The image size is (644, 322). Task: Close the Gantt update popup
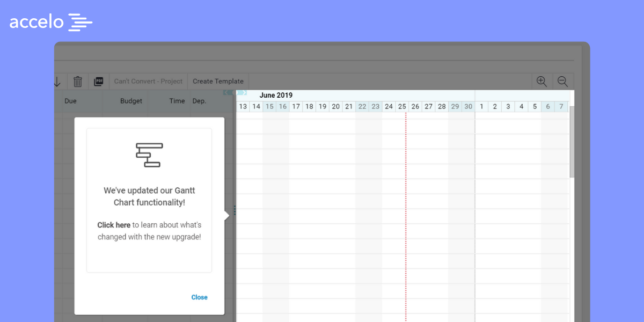click(199, 297)
